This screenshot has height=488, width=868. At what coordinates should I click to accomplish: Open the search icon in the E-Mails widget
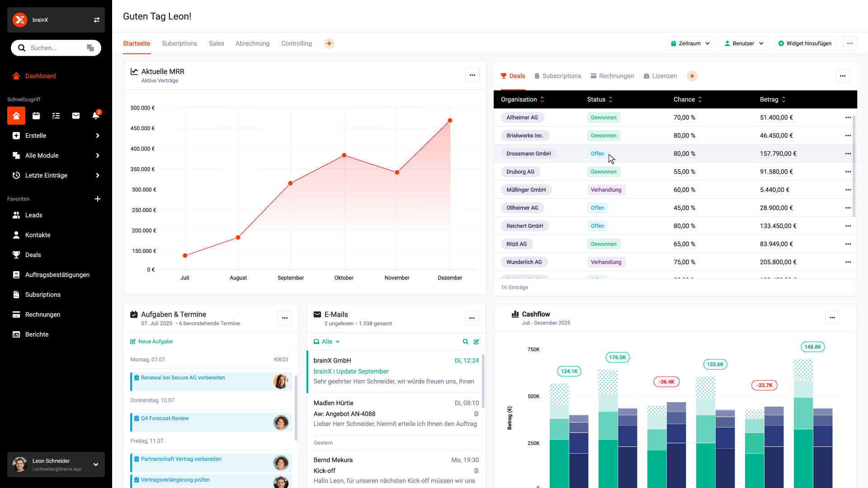pos(465,342)
